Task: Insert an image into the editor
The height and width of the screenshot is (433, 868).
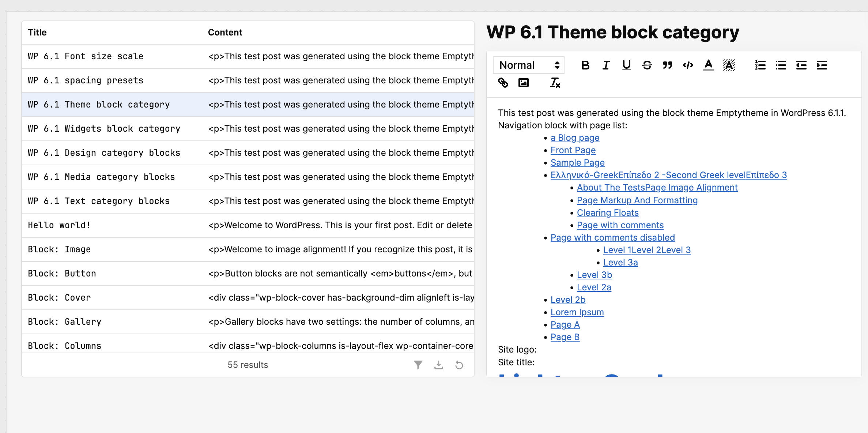Action: (524, 83)
